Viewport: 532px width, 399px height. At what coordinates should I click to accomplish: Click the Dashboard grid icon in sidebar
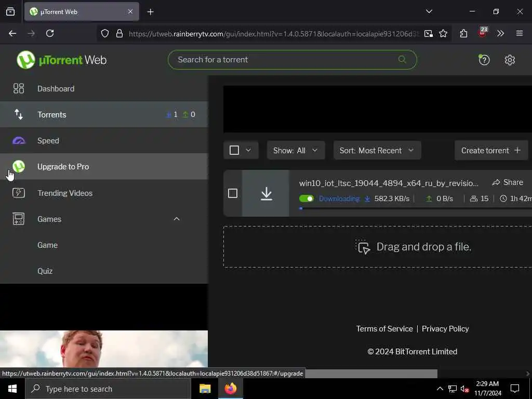click(x=19, y=88)
